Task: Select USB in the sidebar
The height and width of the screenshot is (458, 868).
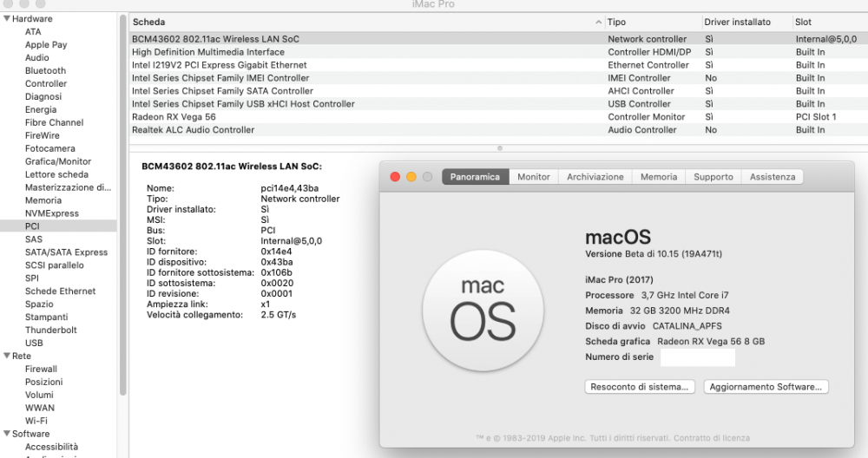Action: [x=34, y=343]
